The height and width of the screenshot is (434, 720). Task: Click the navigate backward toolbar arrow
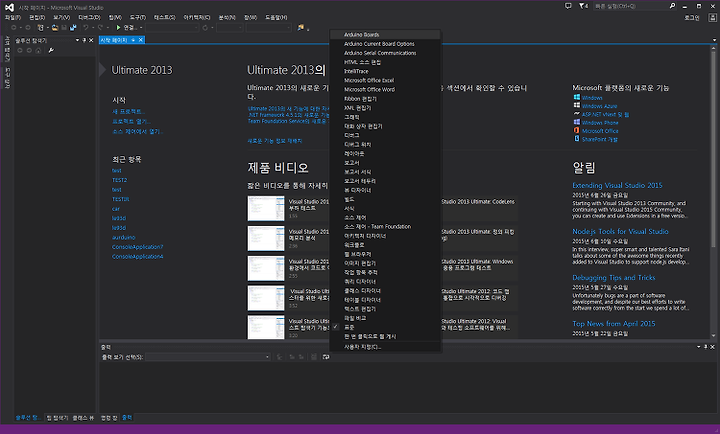click(x=14, y=28)
